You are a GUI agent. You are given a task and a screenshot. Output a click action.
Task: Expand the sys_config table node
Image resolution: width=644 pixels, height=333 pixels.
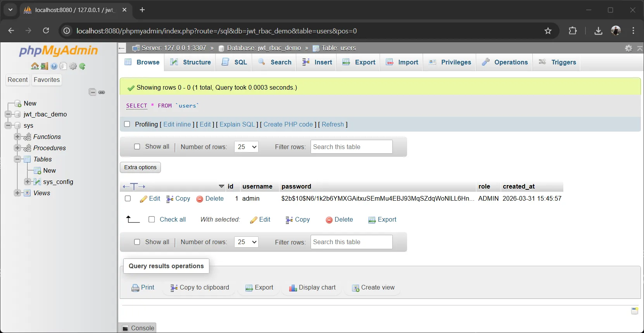pos(27,182)
